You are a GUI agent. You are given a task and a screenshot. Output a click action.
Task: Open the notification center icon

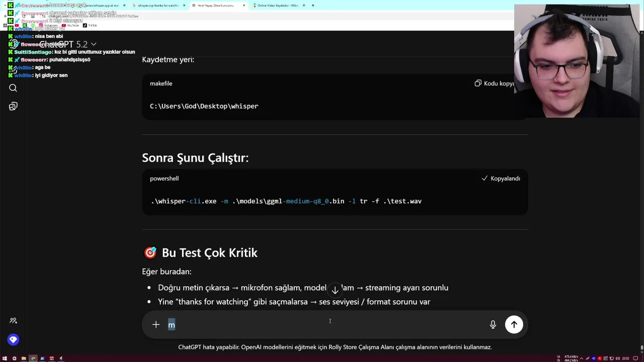click(635, 358)
